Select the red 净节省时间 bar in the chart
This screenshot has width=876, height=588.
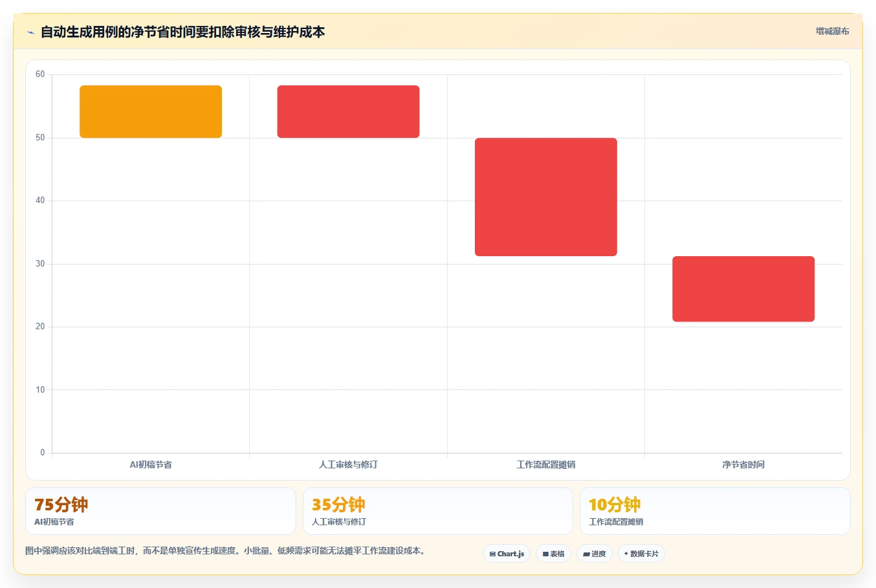743,289
